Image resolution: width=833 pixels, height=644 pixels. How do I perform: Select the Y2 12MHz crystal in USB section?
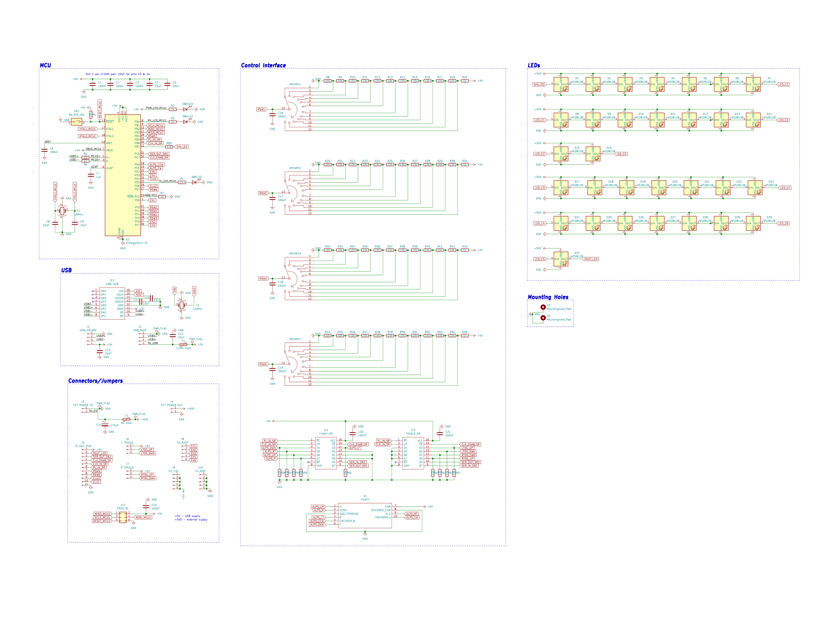click(181, 305)
